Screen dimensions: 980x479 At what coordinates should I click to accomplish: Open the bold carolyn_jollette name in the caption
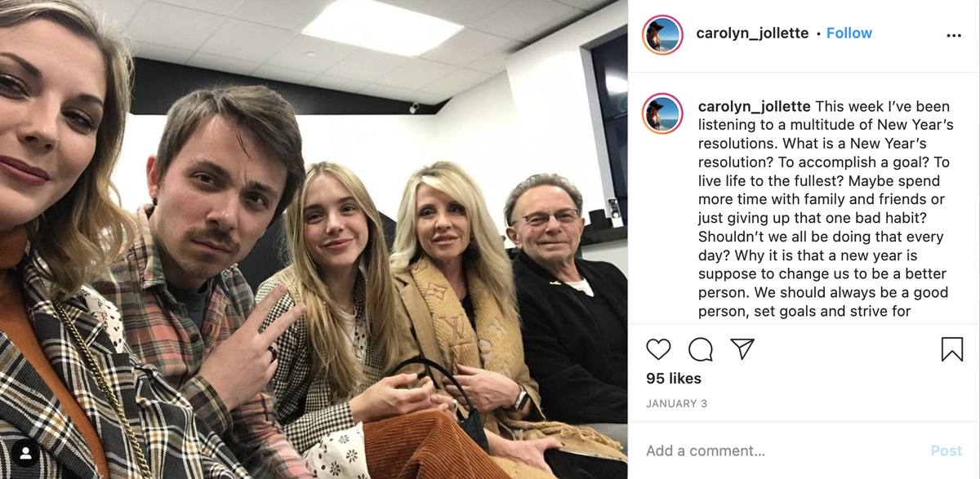click(x=755, y=107)
